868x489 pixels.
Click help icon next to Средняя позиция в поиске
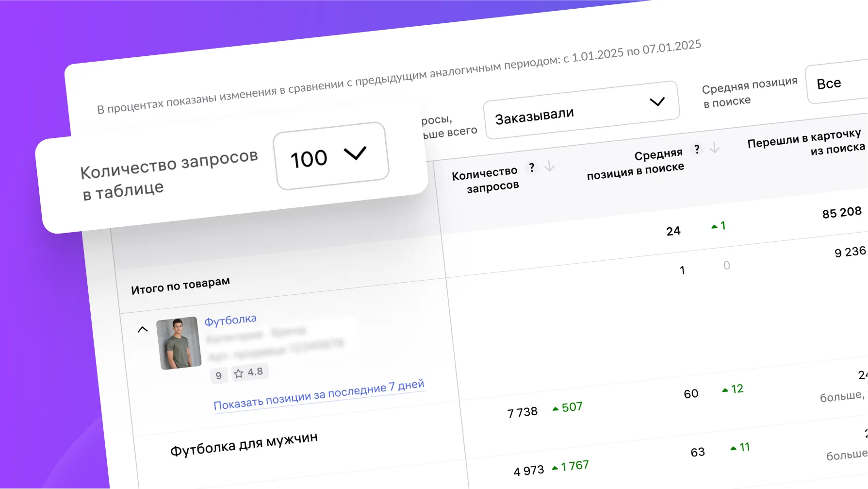[x=697, y=149]
